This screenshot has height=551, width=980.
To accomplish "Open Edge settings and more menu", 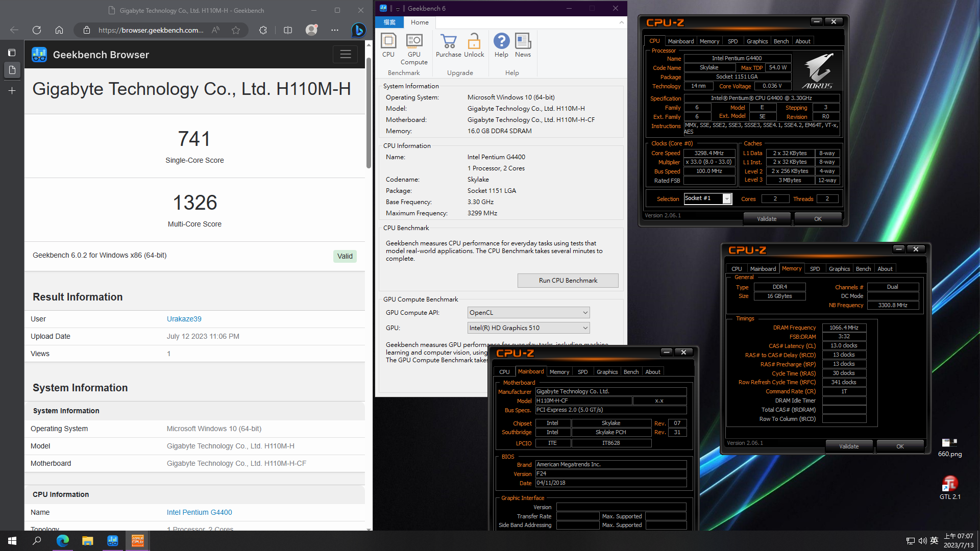I will coord(335,30).
